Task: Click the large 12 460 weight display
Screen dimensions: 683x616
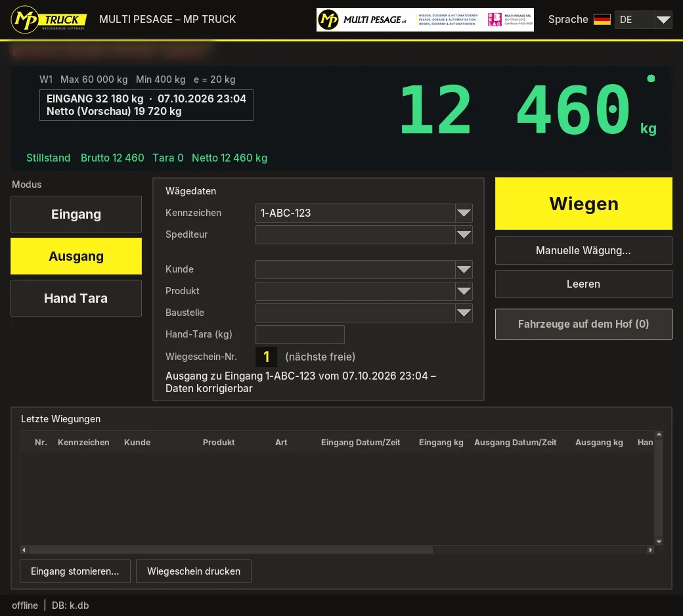Action: (x=514, y=110)
